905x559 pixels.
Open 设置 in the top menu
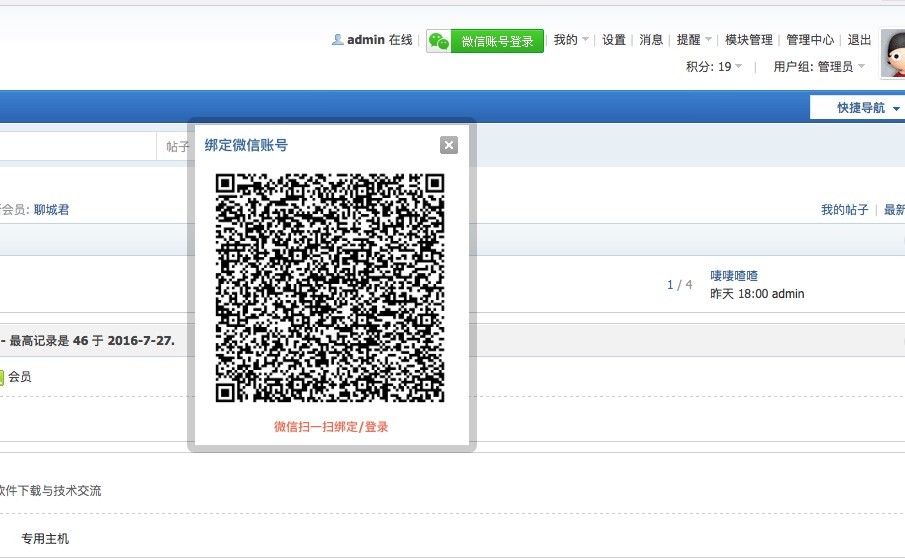pyautogui.click(x=614, y=40)
